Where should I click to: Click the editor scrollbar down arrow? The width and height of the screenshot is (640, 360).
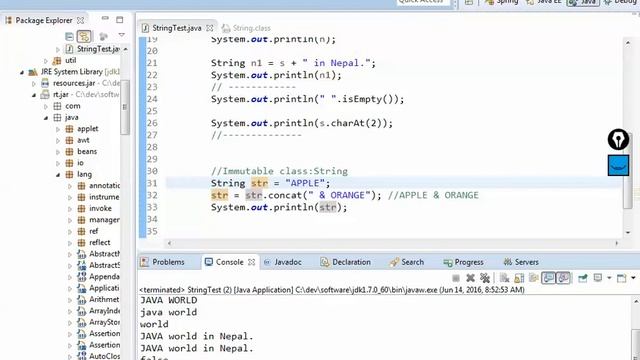click(x=628, y=232)
